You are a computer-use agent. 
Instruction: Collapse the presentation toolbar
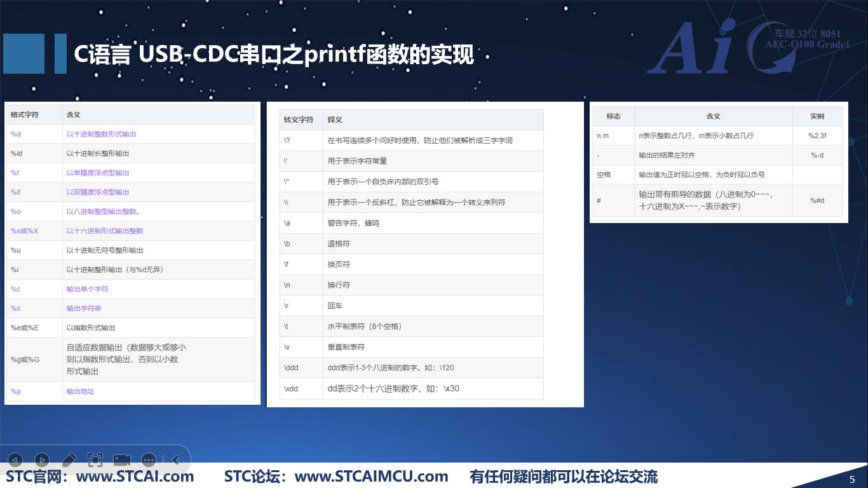click(x=176, y=459)
